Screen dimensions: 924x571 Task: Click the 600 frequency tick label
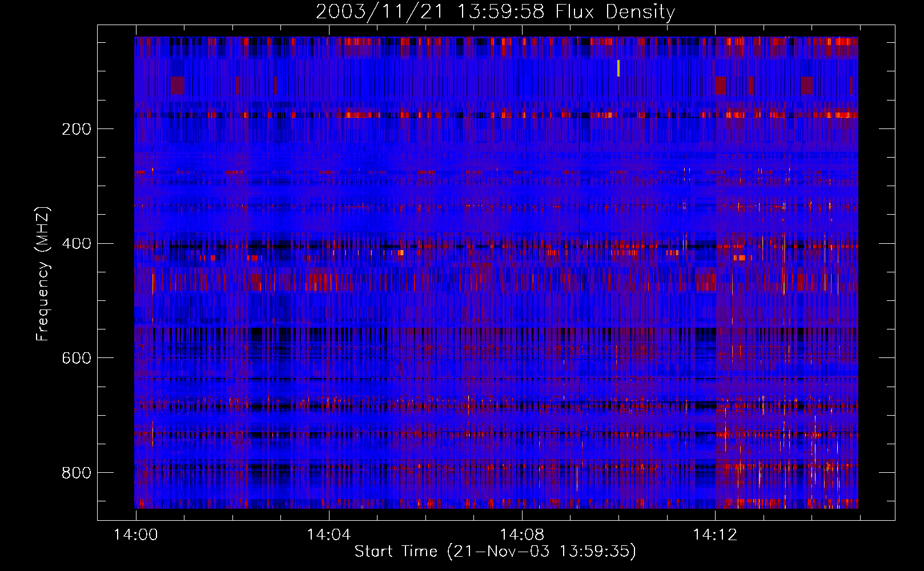(77, 358)
